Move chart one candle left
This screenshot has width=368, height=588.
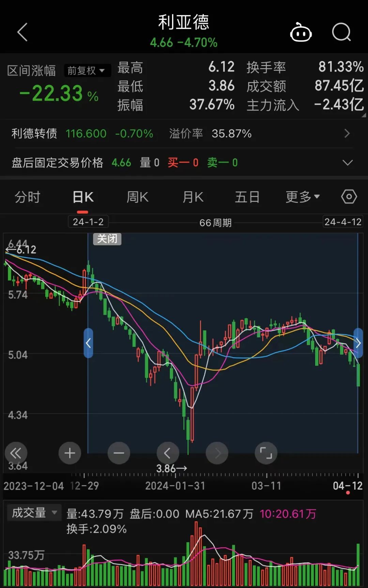[x=168, y=453]
